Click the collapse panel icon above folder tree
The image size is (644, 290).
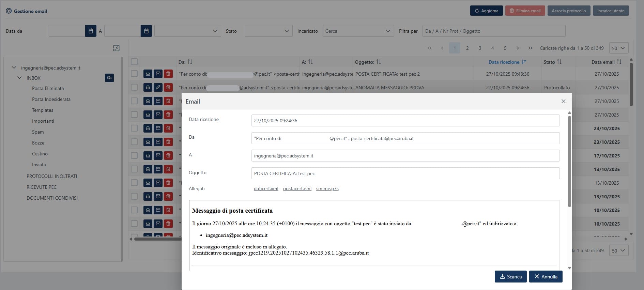pos(116,48)
